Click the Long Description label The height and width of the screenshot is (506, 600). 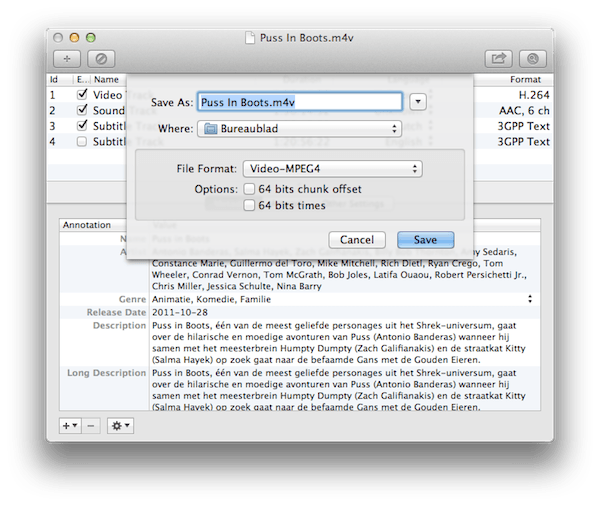coord(106,373)
